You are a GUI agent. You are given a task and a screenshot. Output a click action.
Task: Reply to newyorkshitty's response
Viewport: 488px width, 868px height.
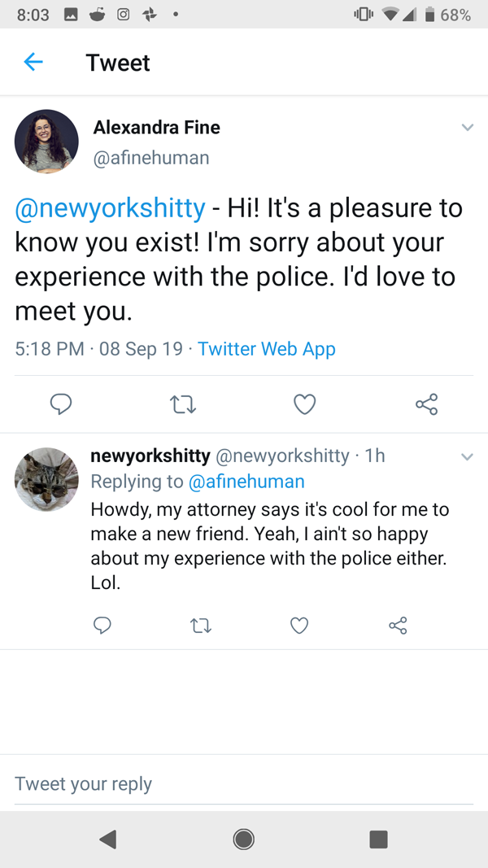click(102, 625)
